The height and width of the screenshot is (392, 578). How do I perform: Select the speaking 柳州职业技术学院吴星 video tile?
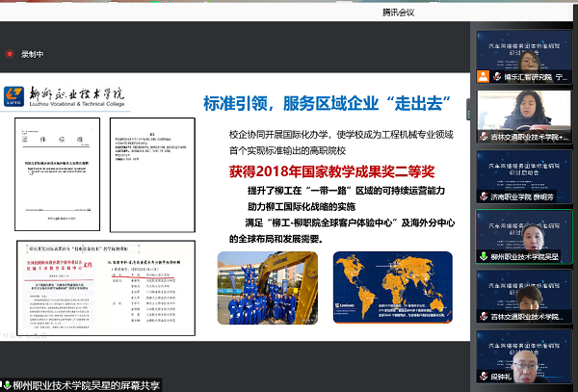click(x=525, y=234)
